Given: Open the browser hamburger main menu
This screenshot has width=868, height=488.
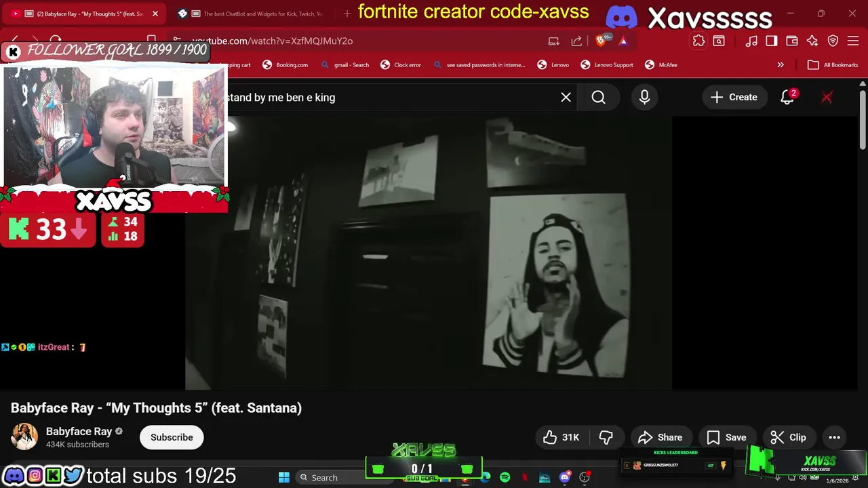Looking at the screenshot, I should point(853,41).
